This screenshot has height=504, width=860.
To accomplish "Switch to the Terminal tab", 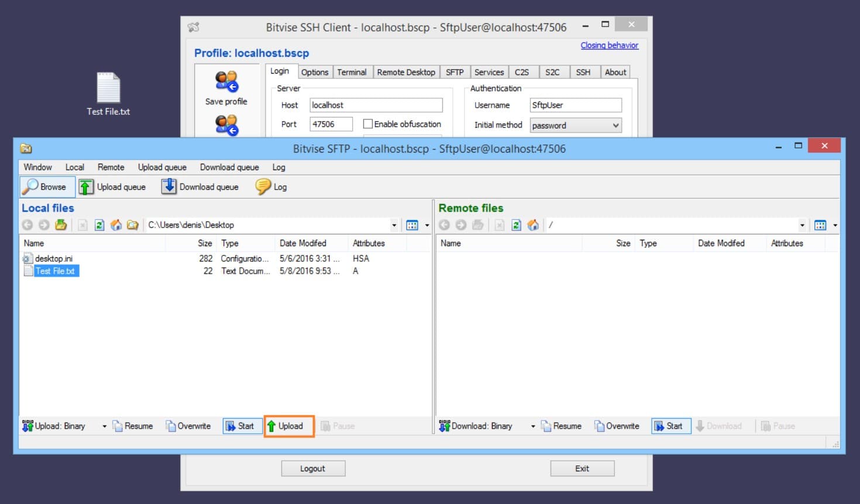I will point(352,72).
